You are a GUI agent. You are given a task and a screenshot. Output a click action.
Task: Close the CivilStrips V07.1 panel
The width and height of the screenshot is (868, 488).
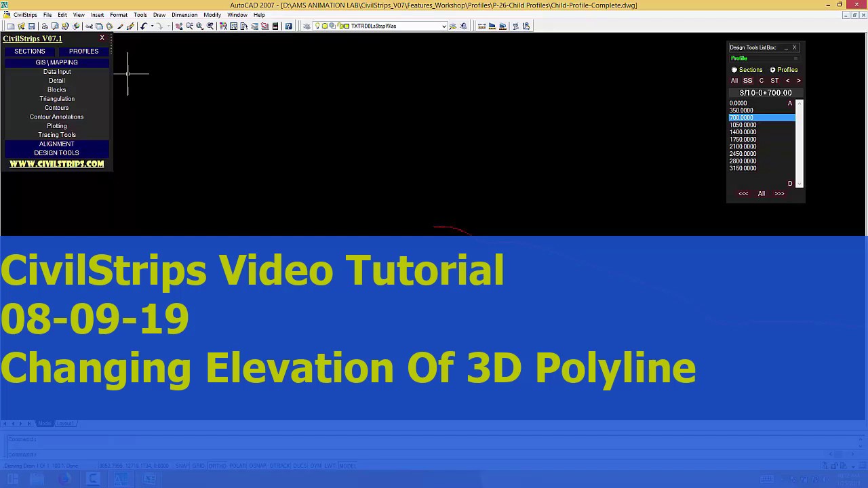(x=102, y=38)
